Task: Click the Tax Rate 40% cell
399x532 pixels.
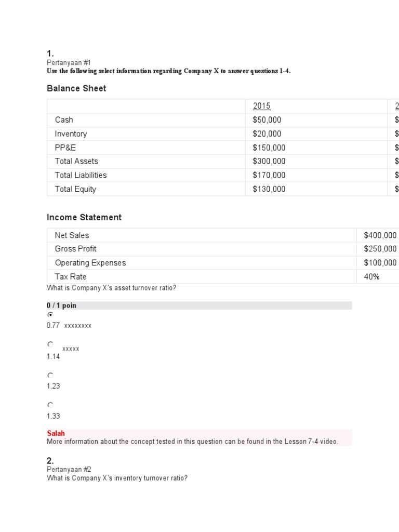Action: [x=371, y=277]
